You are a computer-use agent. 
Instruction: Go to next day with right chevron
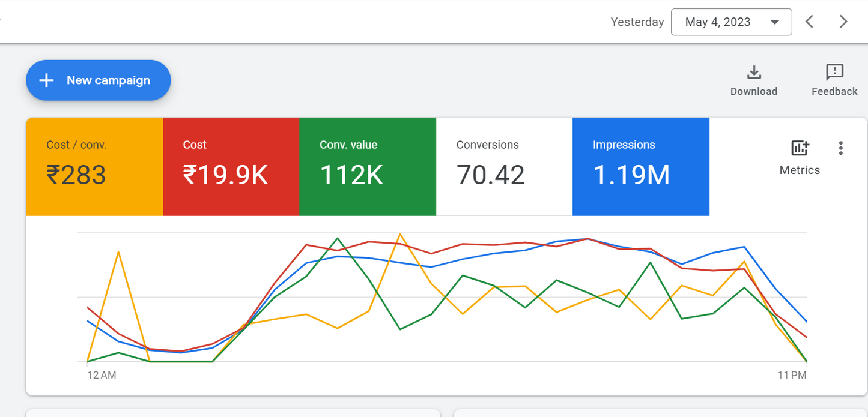(x=843, y=22)
